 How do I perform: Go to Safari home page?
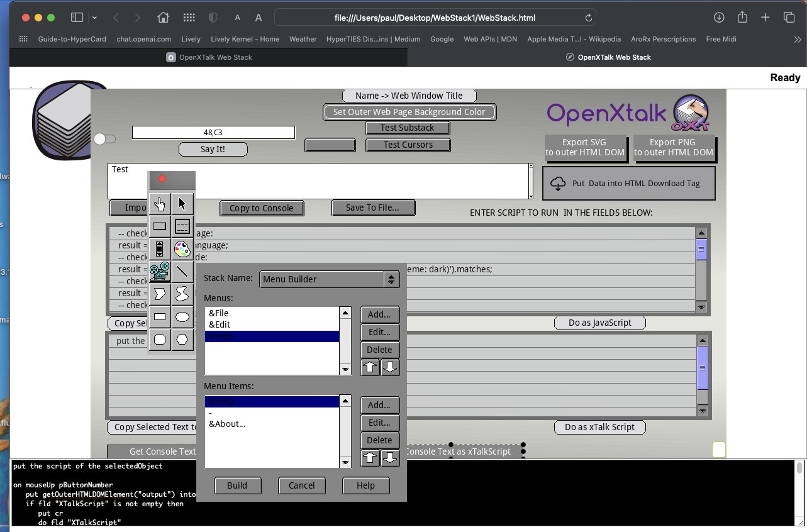click(x=163, y=18)
